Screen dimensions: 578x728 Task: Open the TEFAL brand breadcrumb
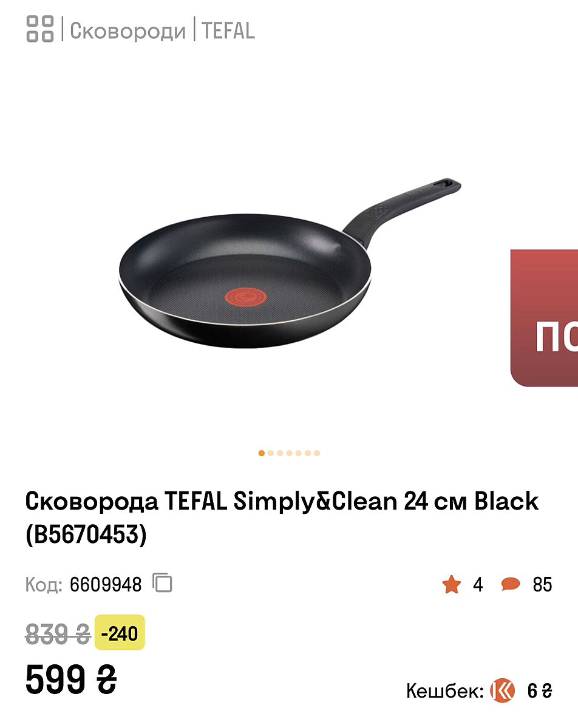pos(228,30)
